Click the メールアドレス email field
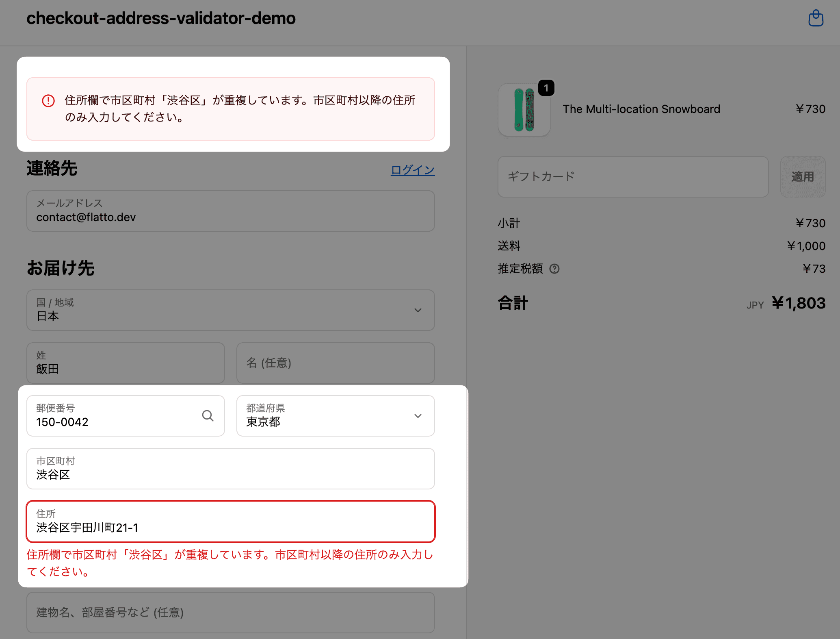 click(230, 211)
